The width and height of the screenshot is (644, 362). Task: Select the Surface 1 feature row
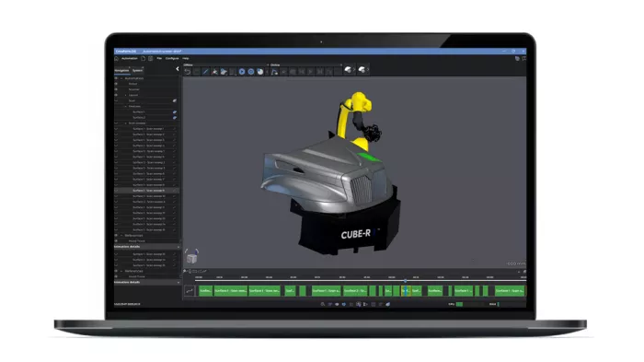tap(146, 111)
